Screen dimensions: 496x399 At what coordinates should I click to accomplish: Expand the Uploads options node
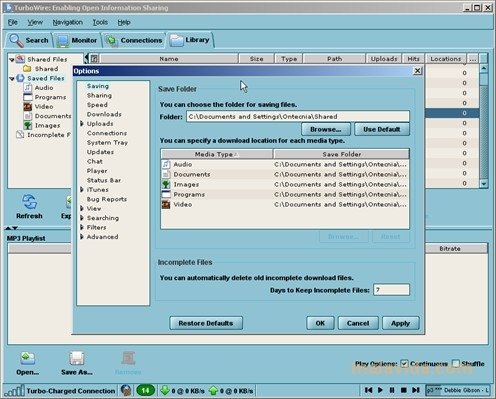tap(82, 124)
